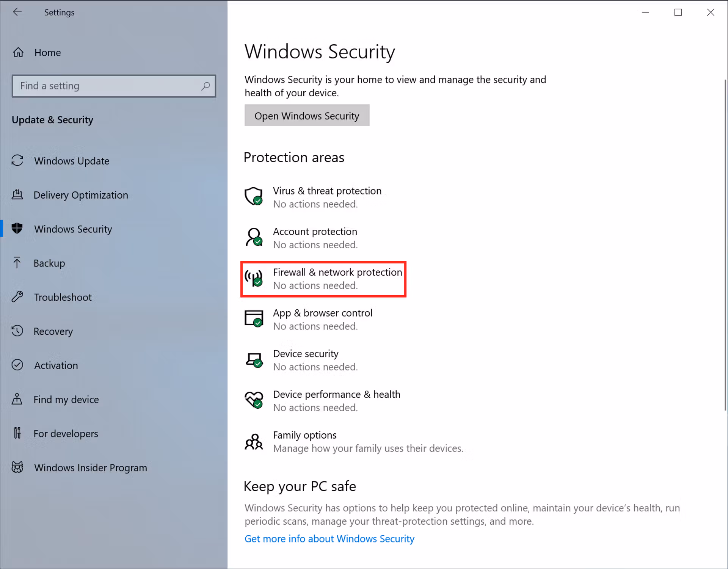Open the Backup section
The height and width of the screenshot is (569, 728).
(x=49, y=263)
